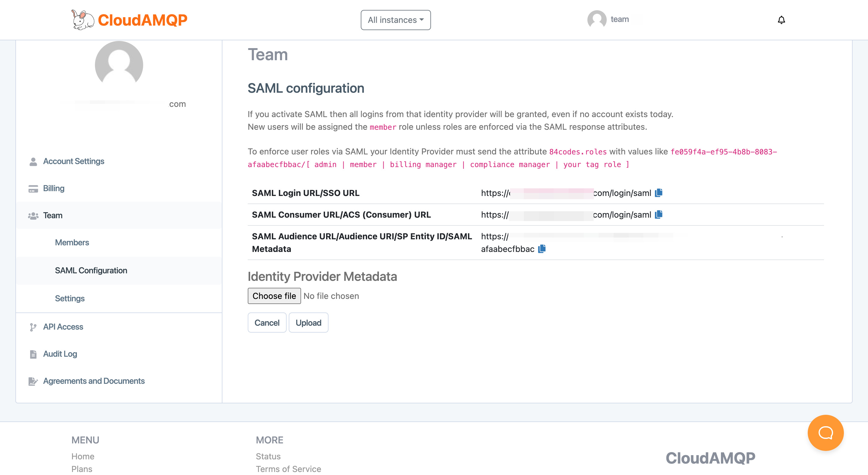Select Settings under Team section
The height and width of the screenshot is (475, 868).
coord(70,298)
